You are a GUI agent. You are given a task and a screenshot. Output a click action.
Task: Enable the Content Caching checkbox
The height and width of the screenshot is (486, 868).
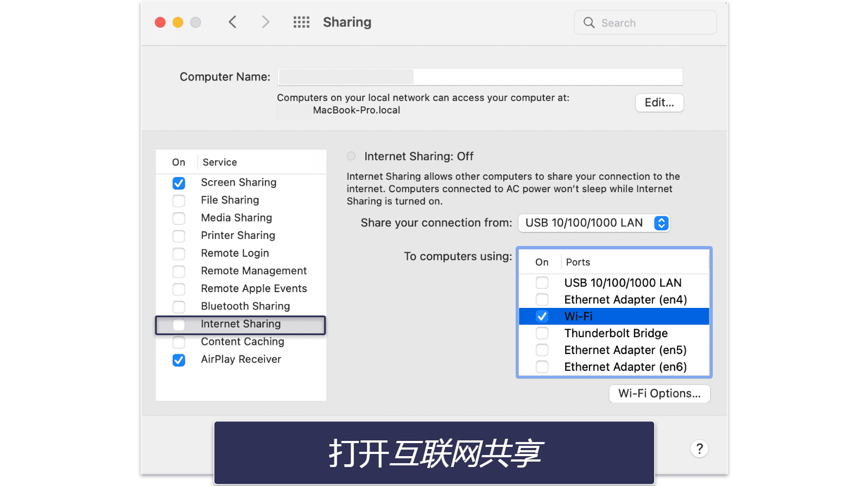click(179, 342)
